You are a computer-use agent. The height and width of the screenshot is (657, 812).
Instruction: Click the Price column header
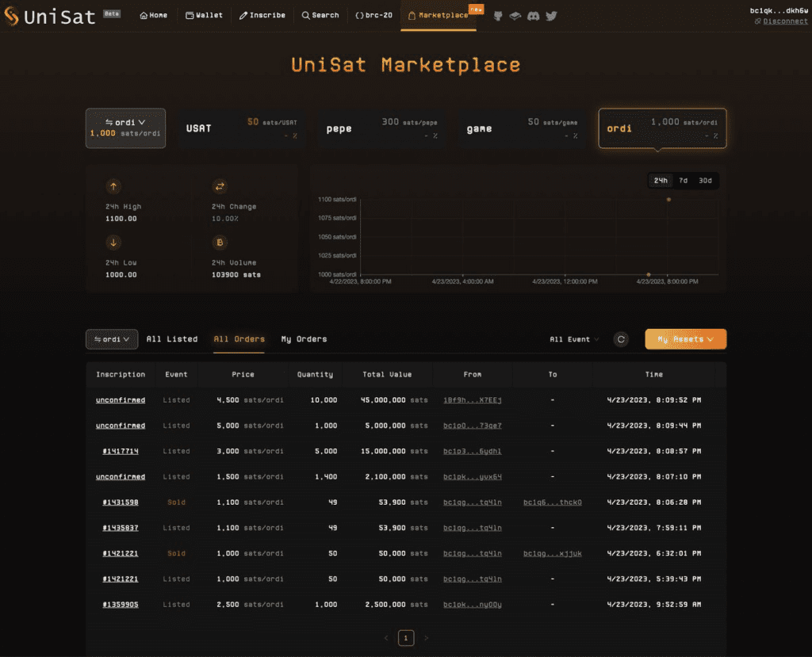(243, 374)
